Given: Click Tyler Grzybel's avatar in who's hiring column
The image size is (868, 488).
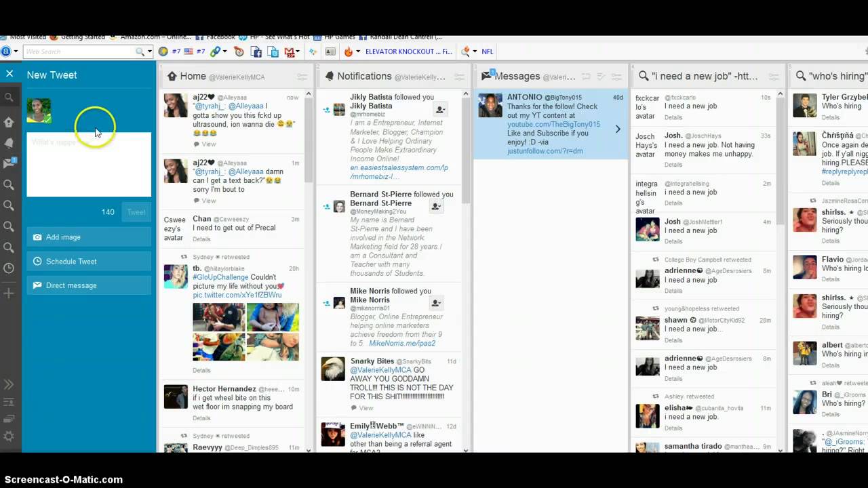Looking at the screenshot, I should [804, 105].
